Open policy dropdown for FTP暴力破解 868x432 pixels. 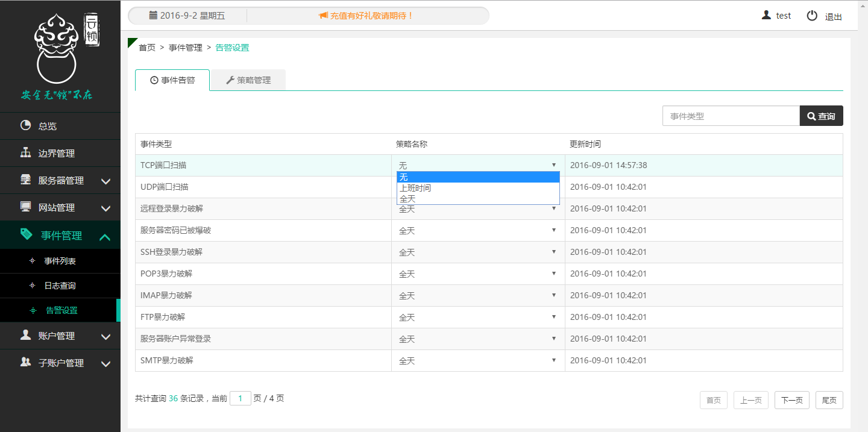click(478, 317)
